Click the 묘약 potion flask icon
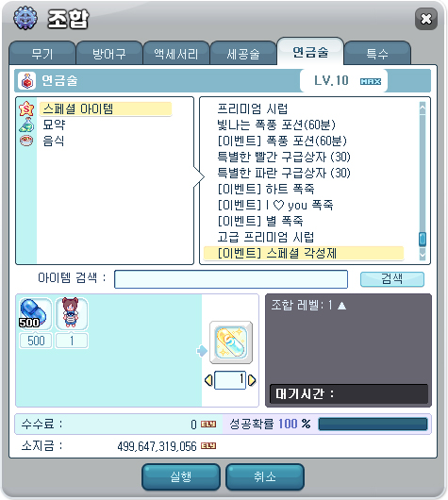The width and height of the screenshot is (448, 500). tap(26, 125)
